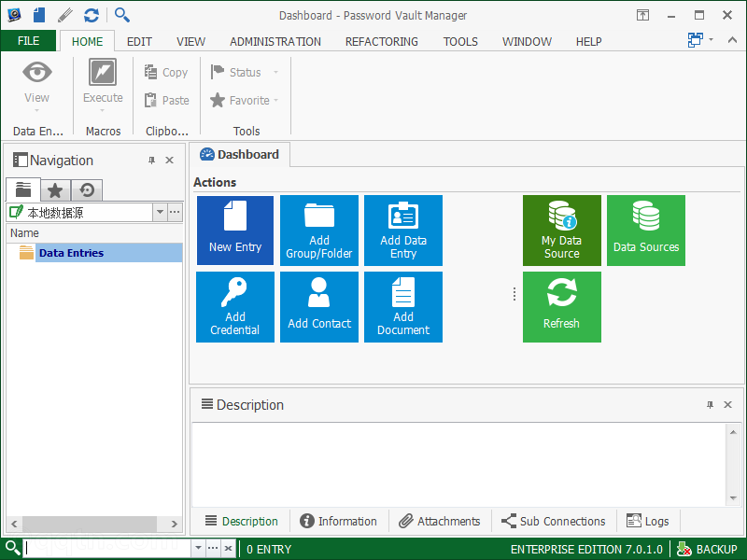Click the application logo icon in title bar
Viewport: 747px width, 560px height.
click(14, 15)
